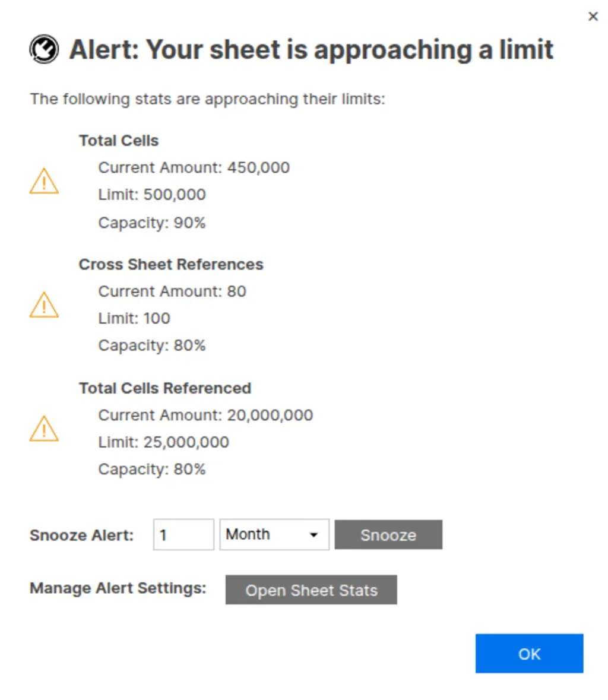The height and width of the screenshot is (700, 608).
Task: Click the Manage Alert Settings label
Action: [x=118, y=588]
